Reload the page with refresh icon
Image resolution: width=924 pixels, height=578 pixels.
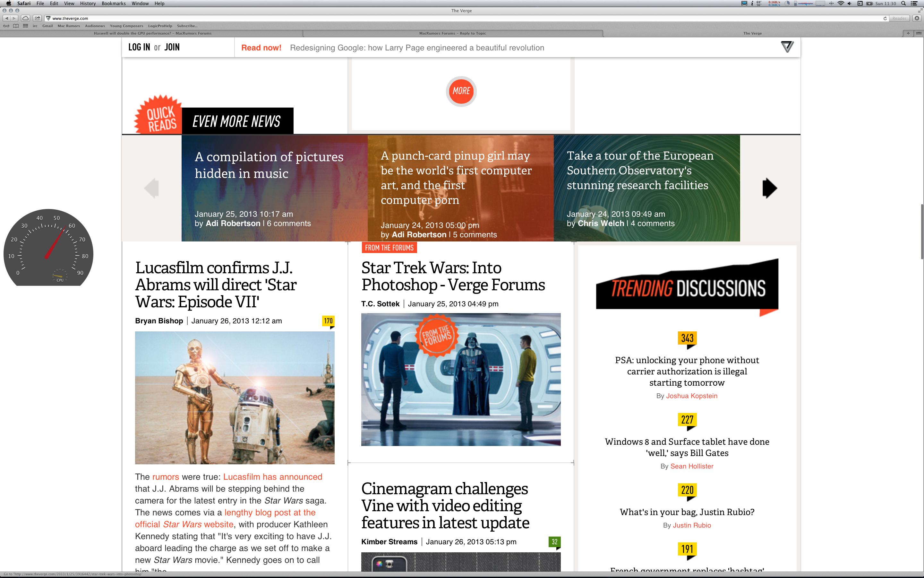[x=885, y=18]
